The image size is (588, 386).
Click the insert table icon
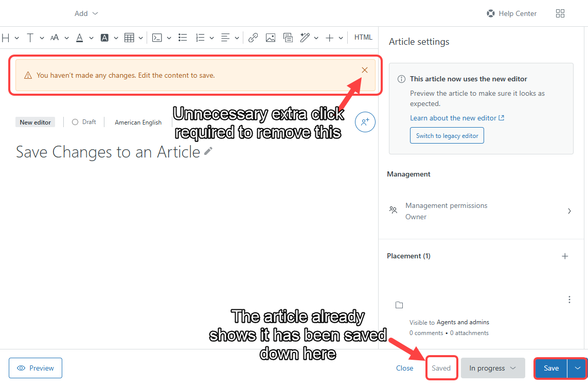click(x=129, y=38)
